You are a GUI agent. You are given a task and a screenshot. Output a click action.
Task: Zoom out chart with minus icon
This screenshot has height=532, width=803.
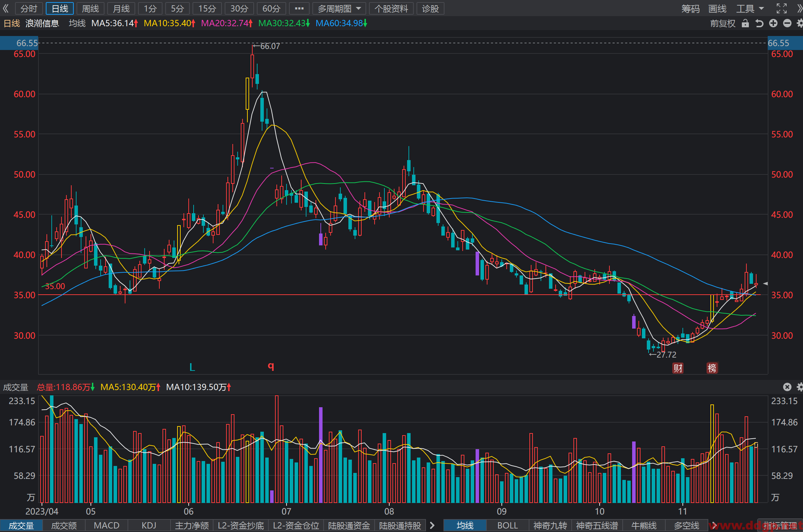(x=787, y=23)
